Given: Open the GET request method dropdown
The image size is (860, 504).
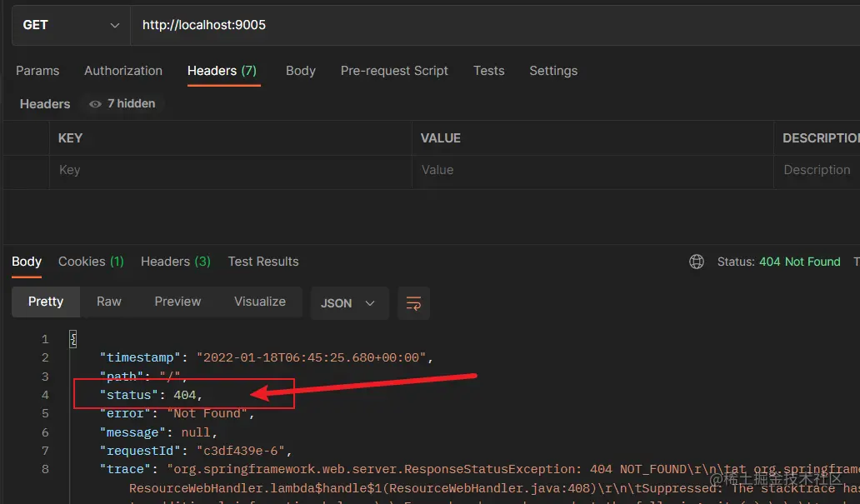Looking at the screenshot, I should [x=71, y=25].
